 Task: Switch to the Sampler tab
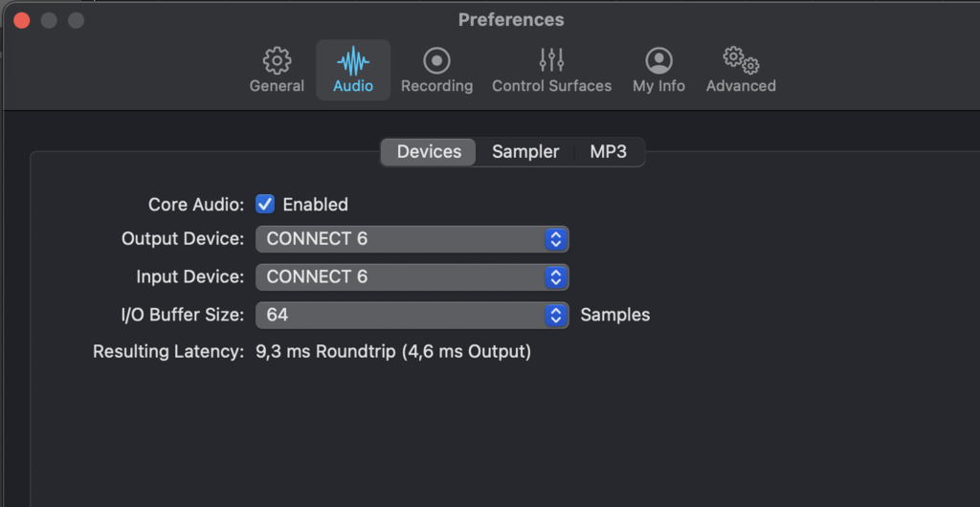coord(525,152)
